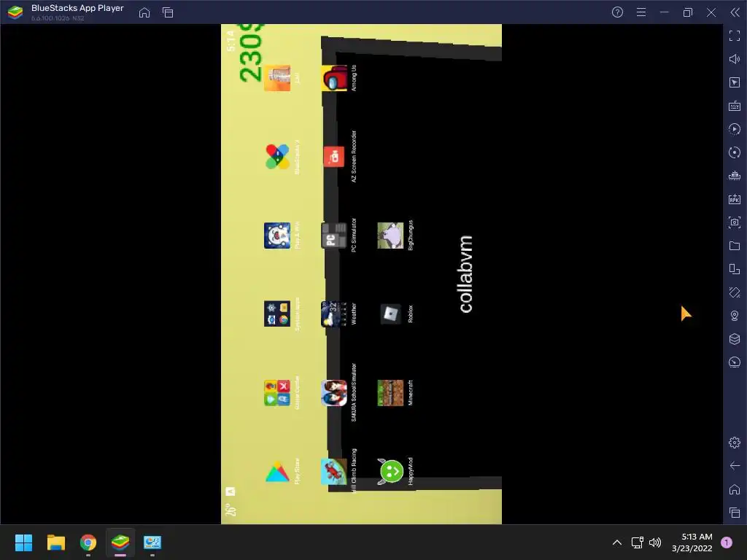Enter fullscreen mode from the sidebar
Viewport: 747px width, 560px height.
[734, 36]
